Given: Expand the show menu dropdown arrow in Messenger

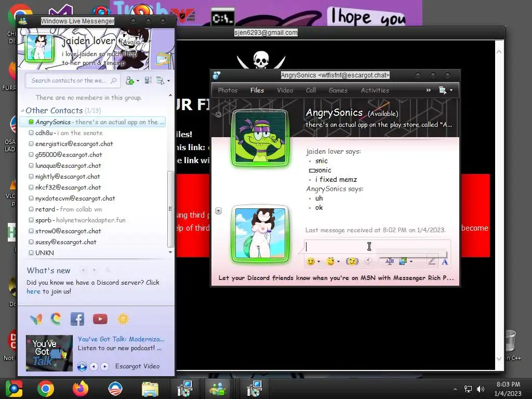Looking at the screenshot, I should click(169, 81).
